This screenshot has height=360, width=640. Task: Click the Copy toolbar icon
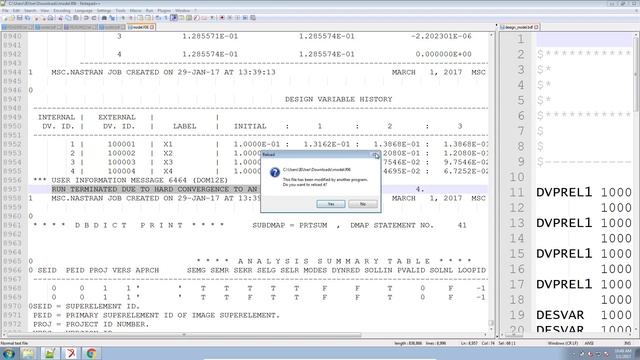(68, 18)
